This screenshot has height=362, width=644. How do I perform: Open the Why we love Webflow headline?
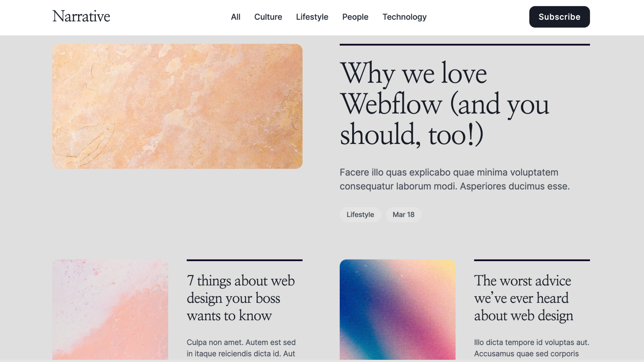point(444,104)
